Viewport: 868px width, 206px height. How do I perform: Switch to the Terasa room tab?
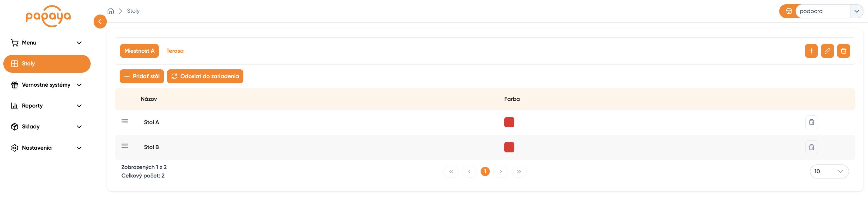click(x=175, y=51)
